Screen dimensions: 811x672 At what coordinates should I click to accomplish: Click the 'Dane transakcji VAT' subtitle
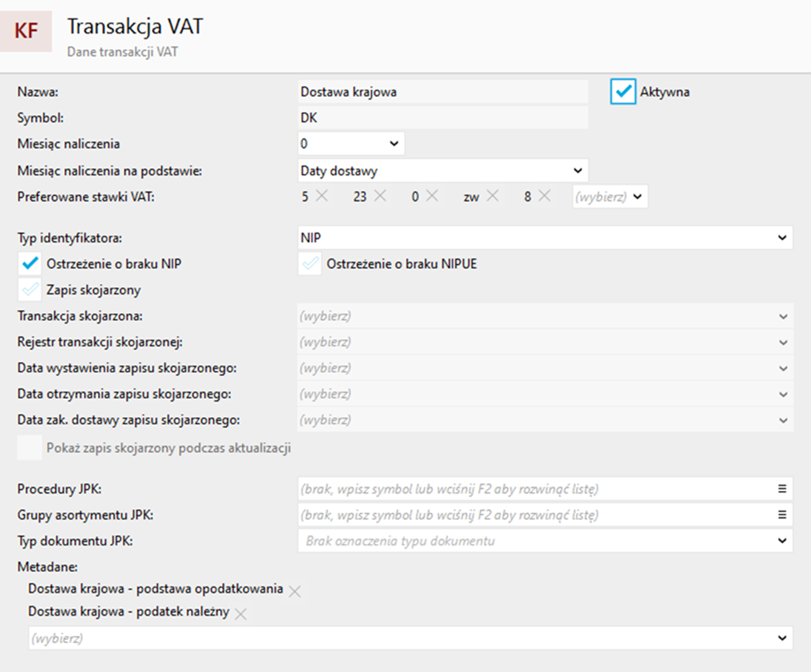122,52
